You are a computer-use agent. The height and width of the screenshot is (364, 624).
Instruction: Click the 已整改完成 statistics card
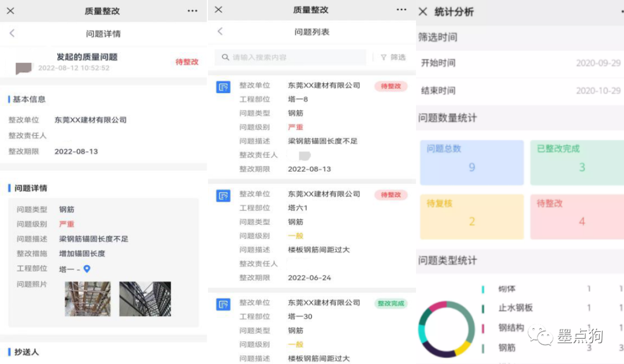(x=578, y=162)
